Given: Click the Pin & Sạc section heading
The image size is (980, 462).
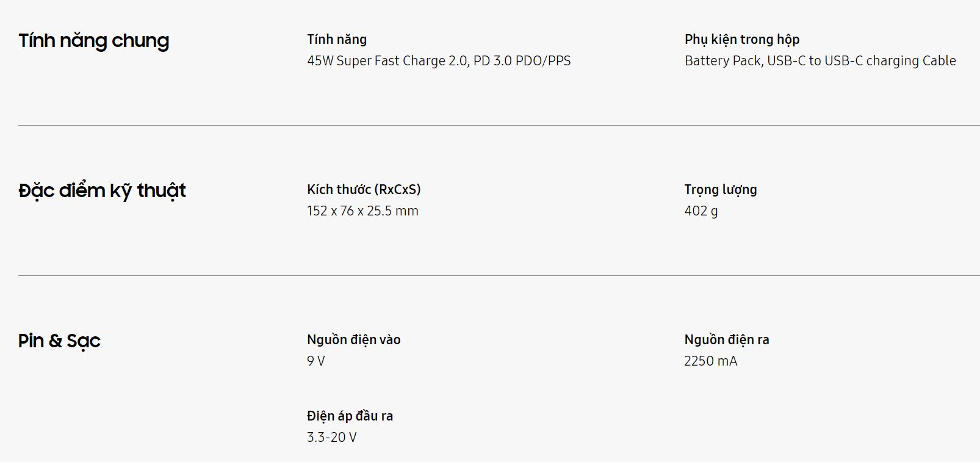Looking at the screenshot, I should (x=59, y=341).
